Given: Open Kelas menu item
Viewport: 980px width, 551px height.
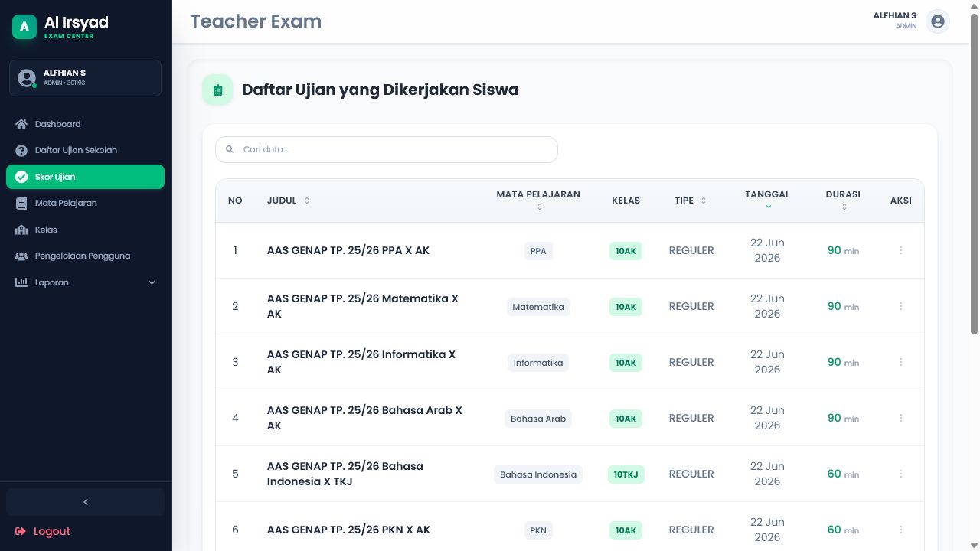Looking at the screenshot, I should pos(85,230).
